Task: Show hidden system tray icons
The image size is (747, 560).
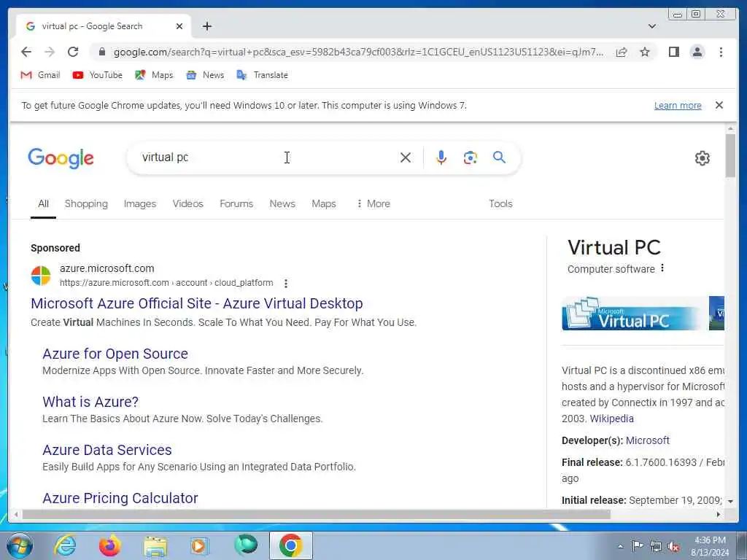Action: click(x=620, y=546)
